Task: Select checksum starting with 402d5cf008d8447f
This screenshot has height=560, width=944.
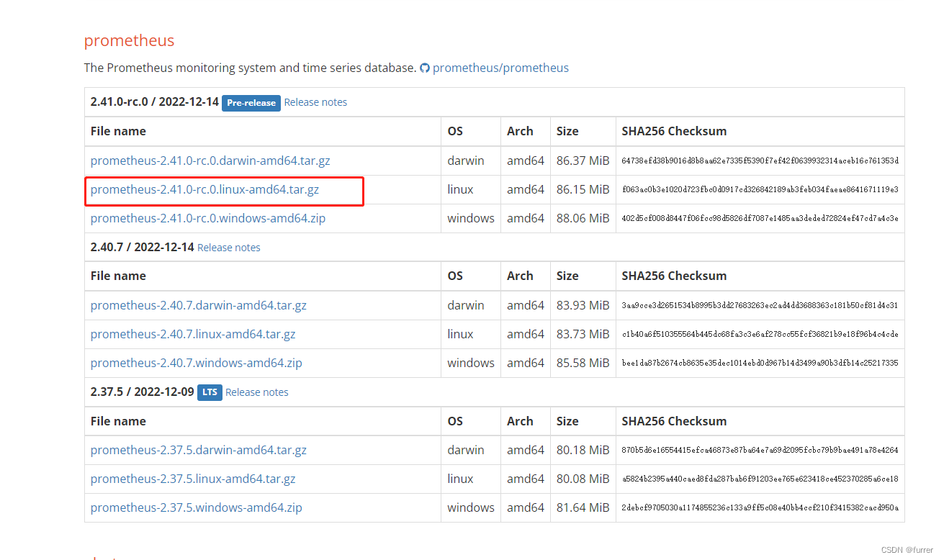Action: [x=760, y=218]
